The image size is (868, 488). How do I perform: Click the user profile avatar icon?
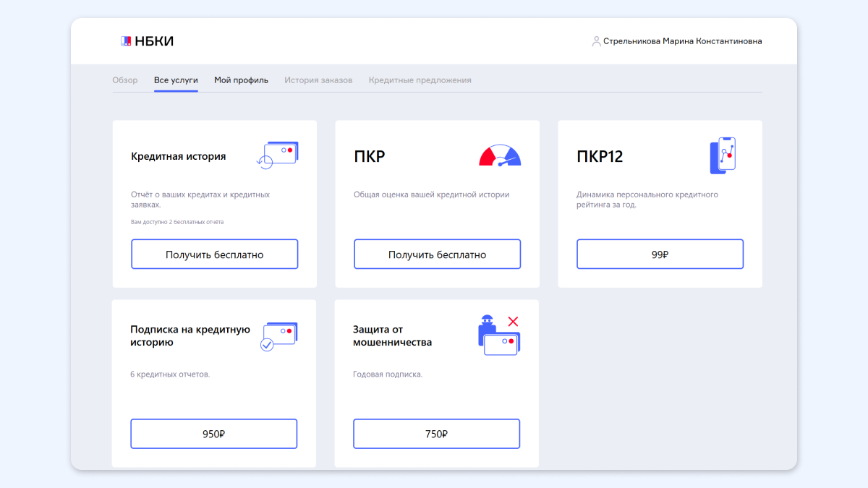(x=596, y=41)
